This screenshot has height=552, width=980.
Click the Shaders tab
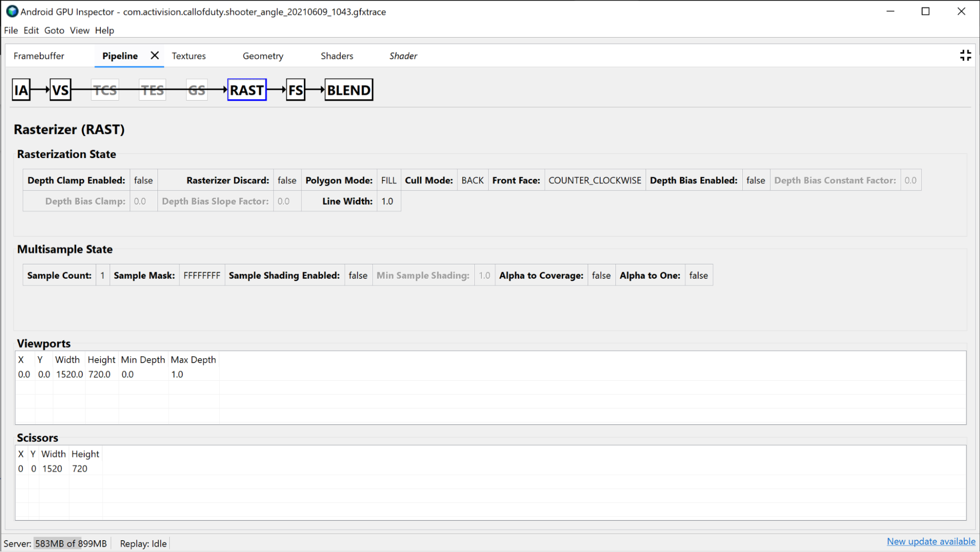[x=336, y=55]
